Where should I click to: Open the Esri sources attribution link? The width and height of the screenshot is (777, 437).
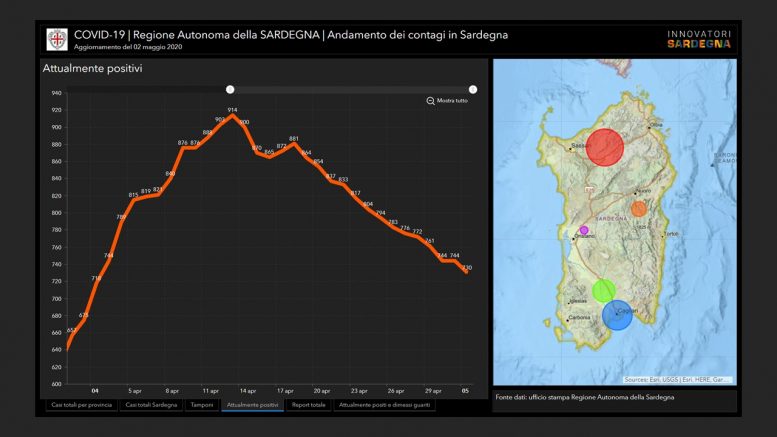pyautogui.click(x=677, y=380)
